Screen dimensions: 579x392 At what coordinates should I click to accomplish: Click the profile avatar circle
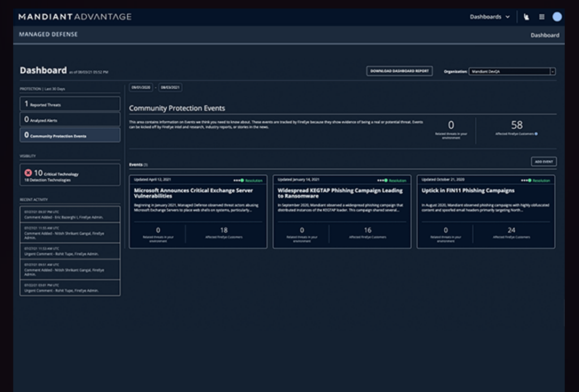[556, 16]
